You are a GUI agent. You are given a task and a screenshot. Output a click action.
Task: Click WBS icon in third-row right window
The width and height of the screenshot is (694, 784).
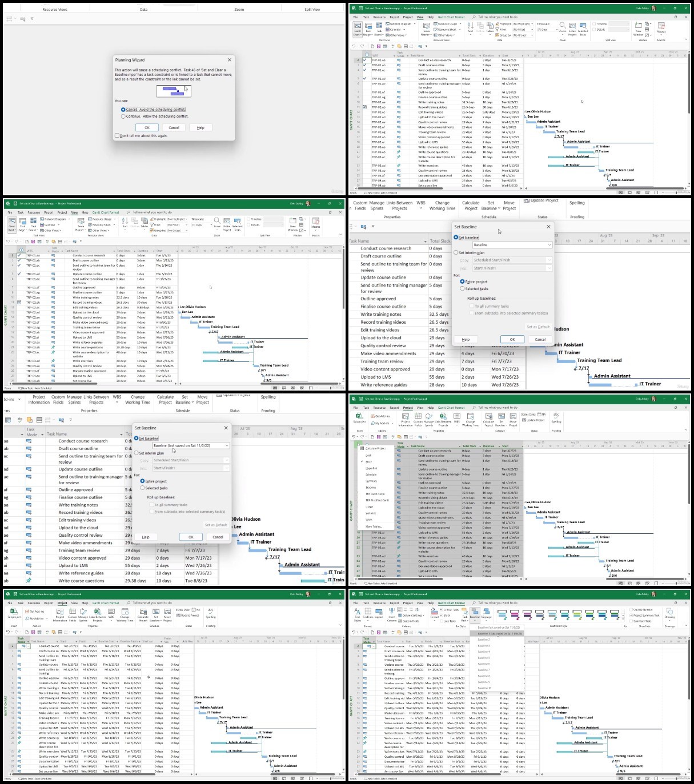point(457,419)
